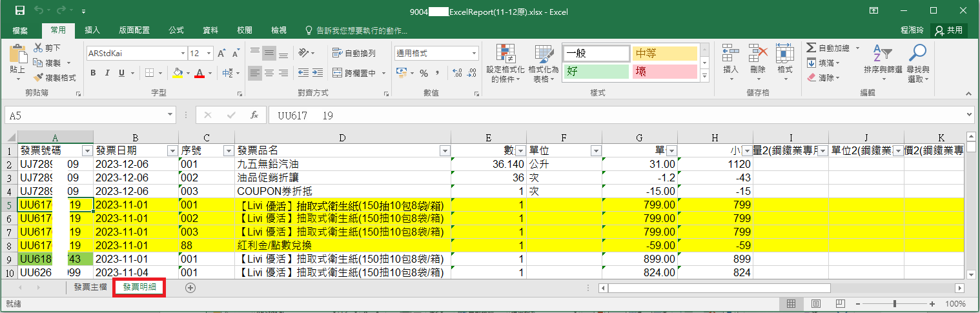Switch to the 檢視 (View) tab

click(279, 30)
